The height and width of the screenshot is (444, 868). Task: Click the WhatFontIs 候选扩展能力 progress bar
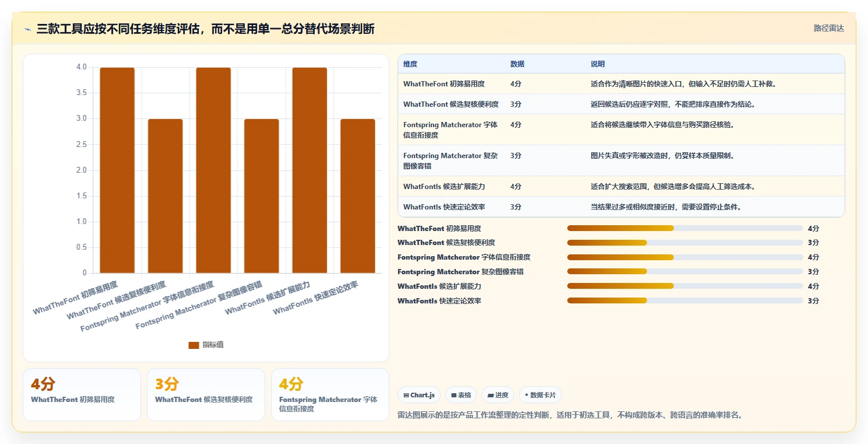(x=685, y=286)
